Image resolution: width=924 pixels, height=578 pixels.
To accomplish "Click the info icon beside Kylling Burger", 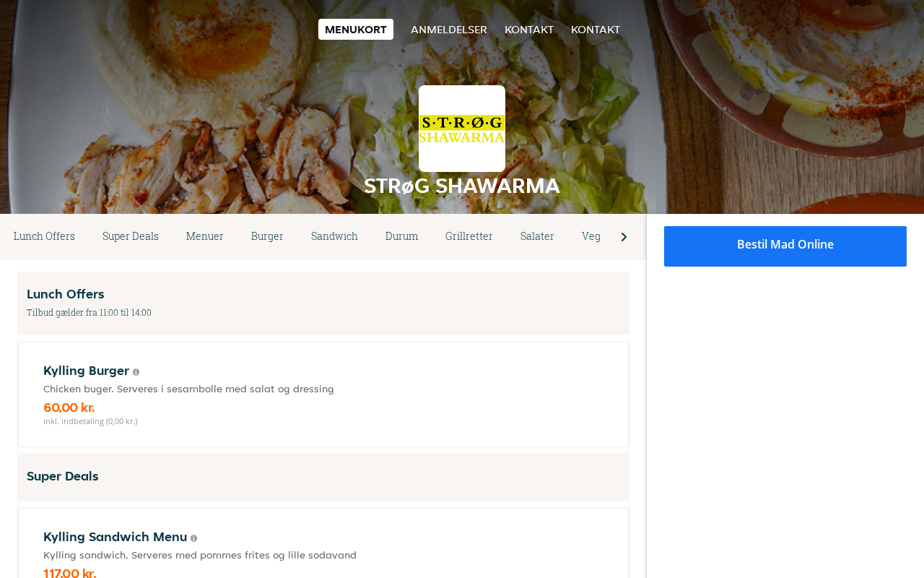I will coord(136,372).
